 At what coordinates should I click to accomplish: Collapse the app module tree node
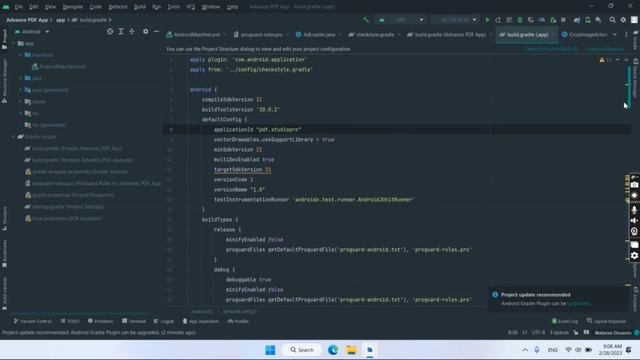13,43
